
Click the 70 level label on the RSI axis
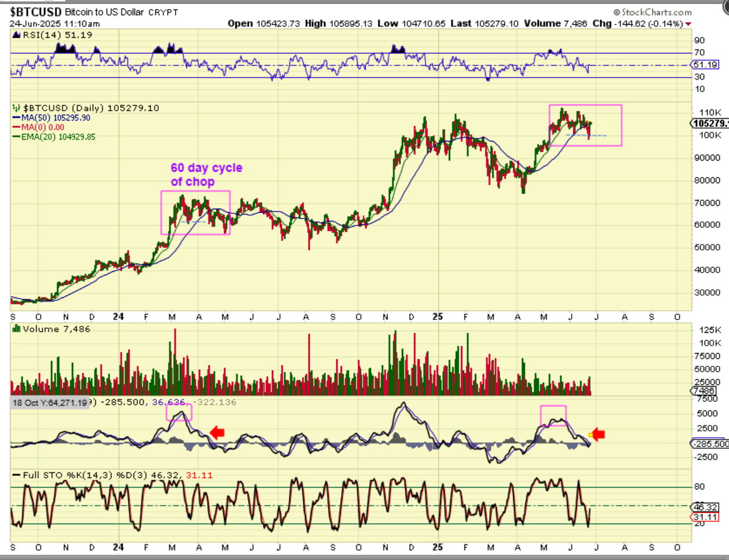click(699, 53)
